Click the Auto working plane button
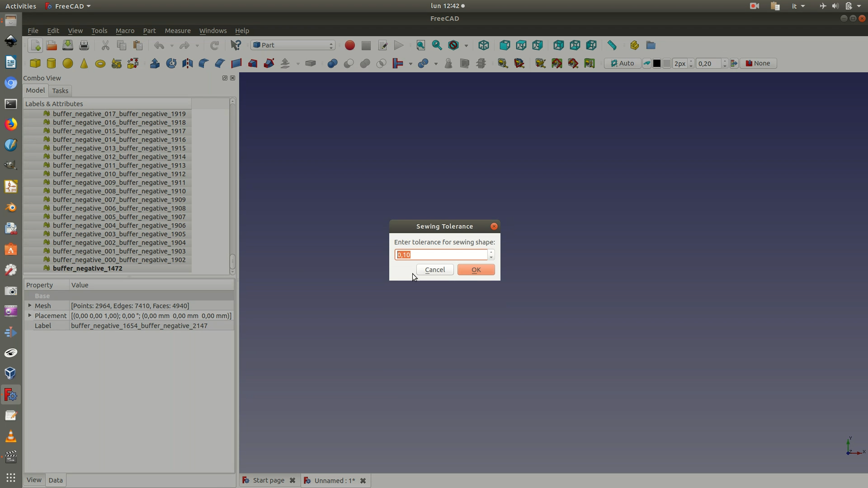This screenshot has width=868, height=488. tap(623, 63)
